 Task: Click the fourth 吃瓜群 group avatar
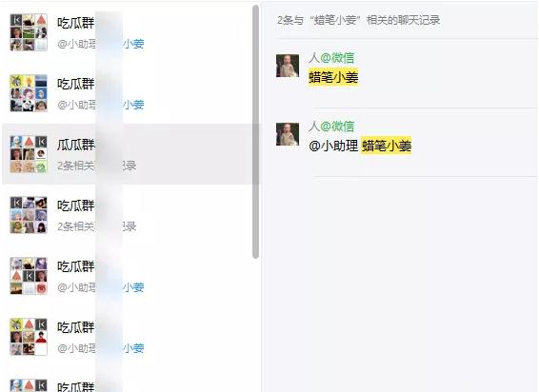click(x=29, y=215)
